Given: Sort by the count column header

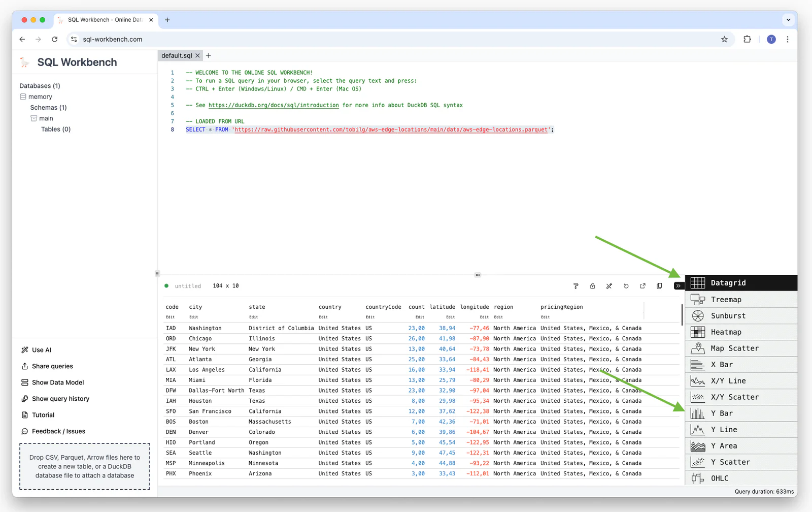Looking at the screenshot, I should click(416, 307).
